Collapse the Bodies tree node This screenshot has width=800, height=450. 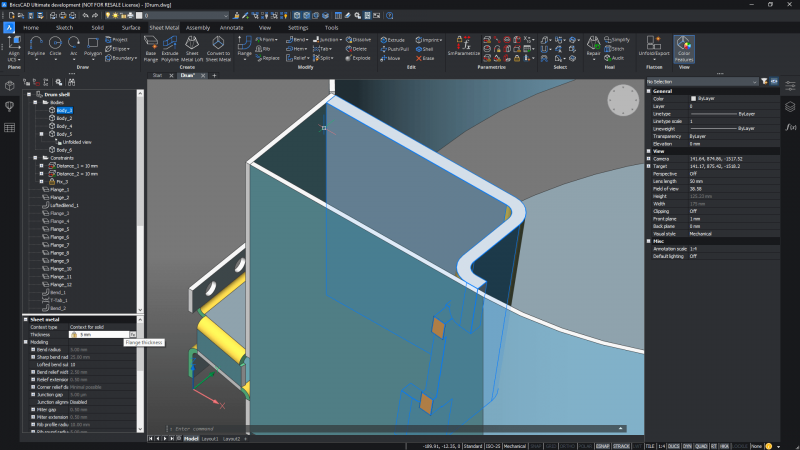[34, 103]
